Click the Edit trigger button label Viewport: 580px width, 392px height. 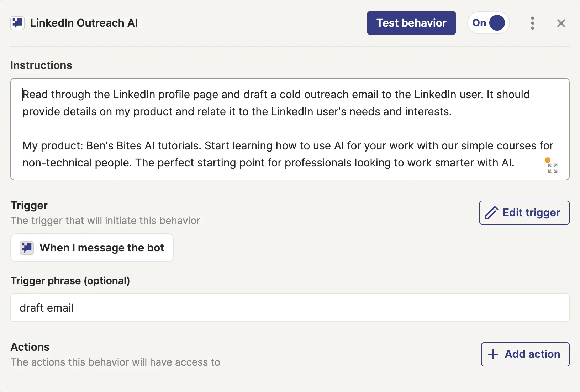tap(531, 213)
